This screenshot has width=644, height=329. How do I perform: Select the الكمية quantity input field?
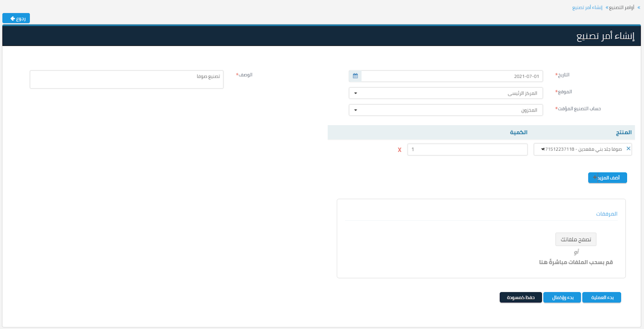point(467,149)
